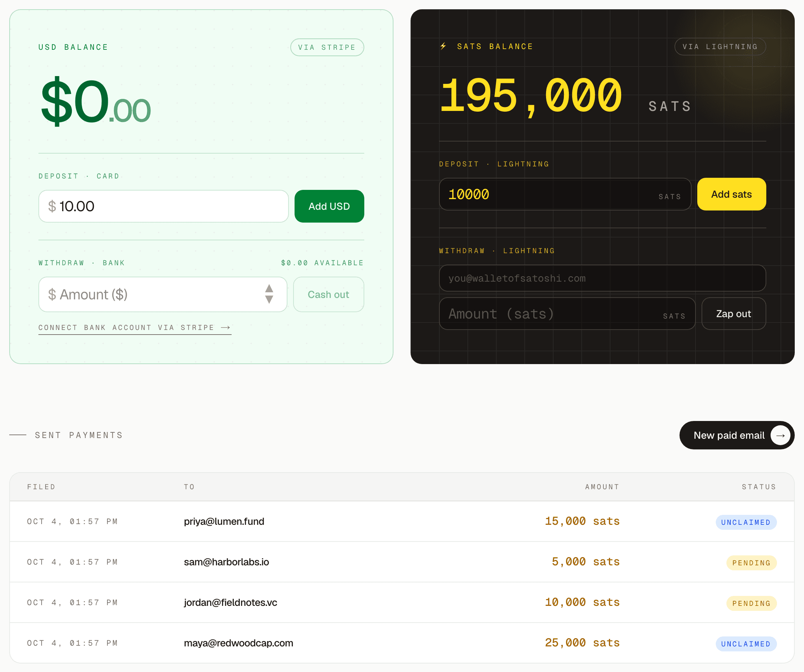Click Unclaimed status for priya@lumen.fund

tap(746, 522)
